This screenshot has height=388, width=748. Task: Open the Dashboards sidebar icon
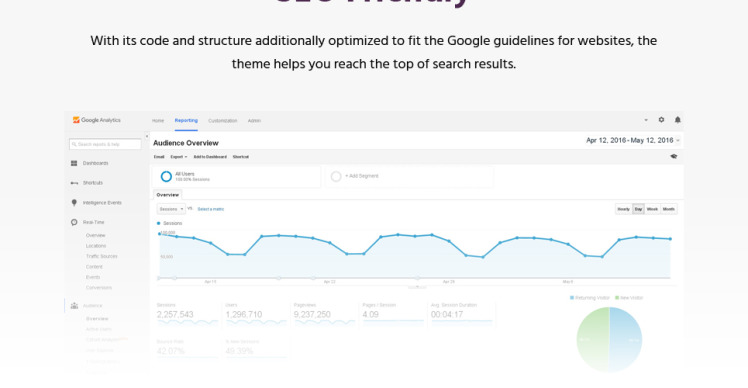coord(74,163)
